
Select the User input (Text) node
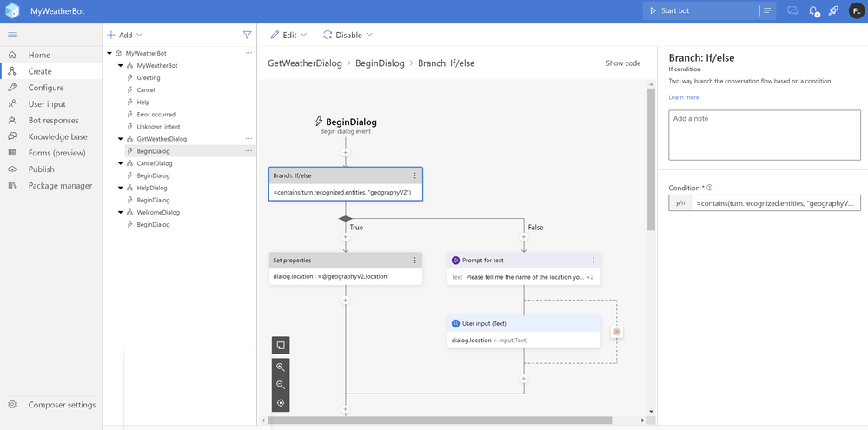(x=524, y=332)
